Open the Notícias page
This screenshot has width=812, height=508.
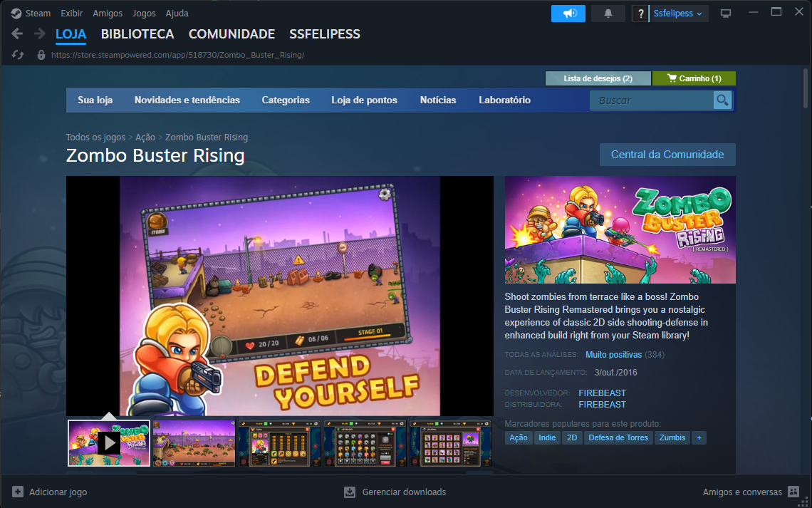pos(438,100)
